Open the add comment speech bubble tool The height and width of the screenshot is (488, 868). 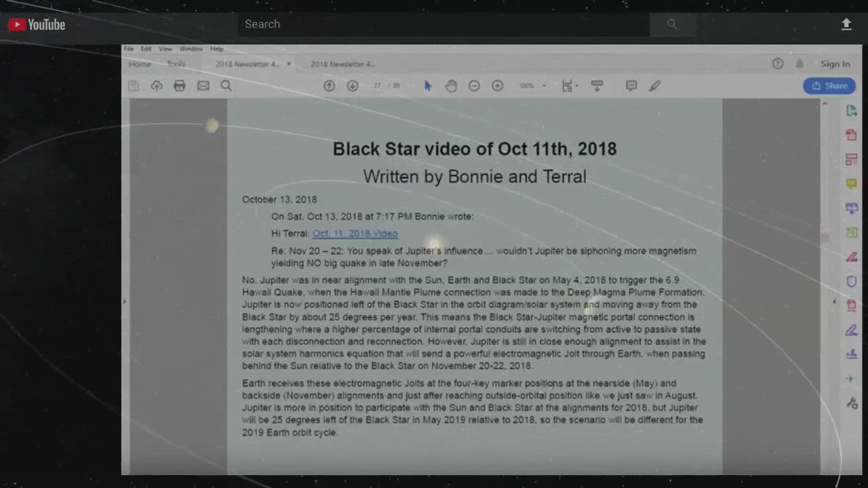[631, 86]
